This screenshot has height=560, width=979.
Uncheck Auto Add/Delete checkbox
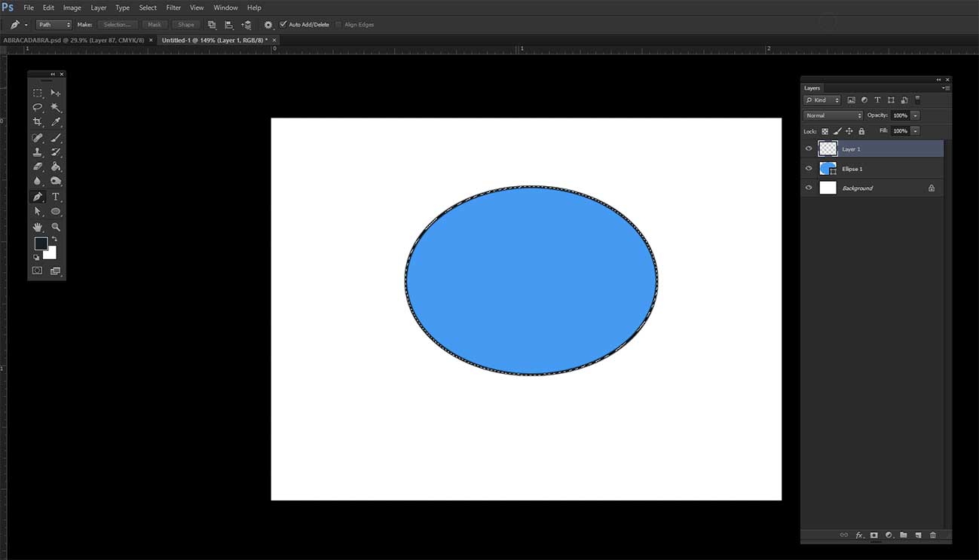[283, 24]
